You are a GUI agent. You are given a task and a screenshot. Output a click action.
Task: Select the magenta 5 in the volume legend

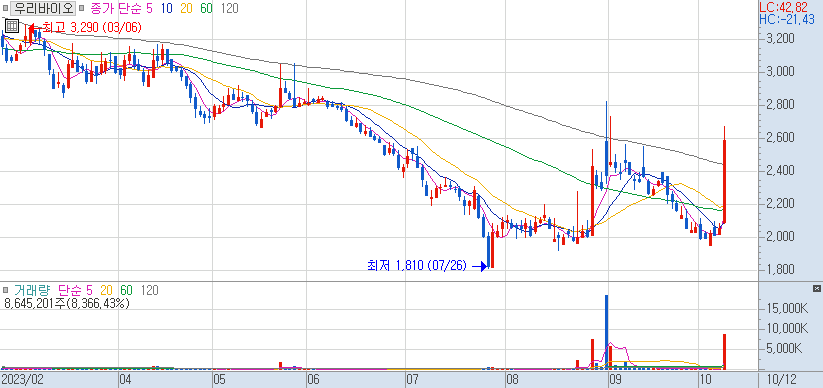pos(89,290)
